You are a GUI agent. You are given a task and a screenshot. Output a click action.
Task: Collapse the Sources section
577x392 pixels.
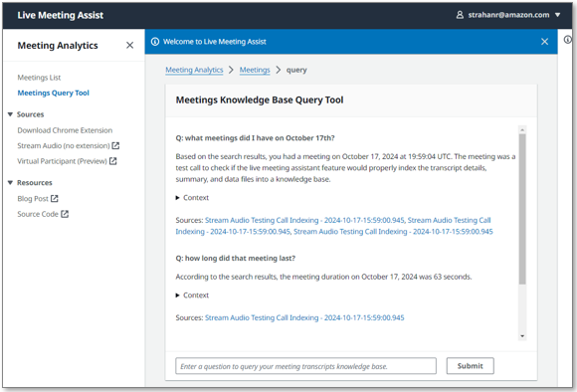click(x=10, y=114)
